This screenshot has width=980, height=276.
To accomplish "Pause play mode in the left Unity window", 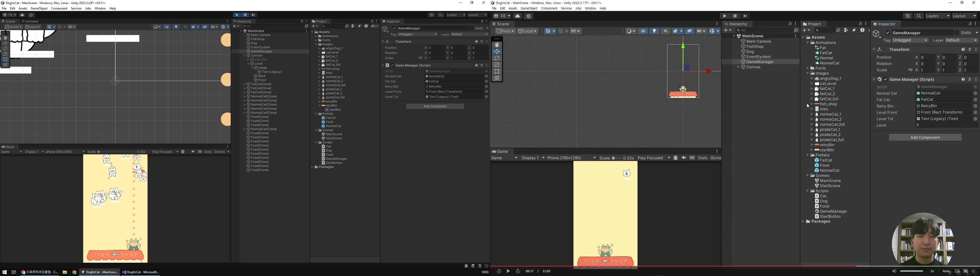I will (x=245, y=15).
